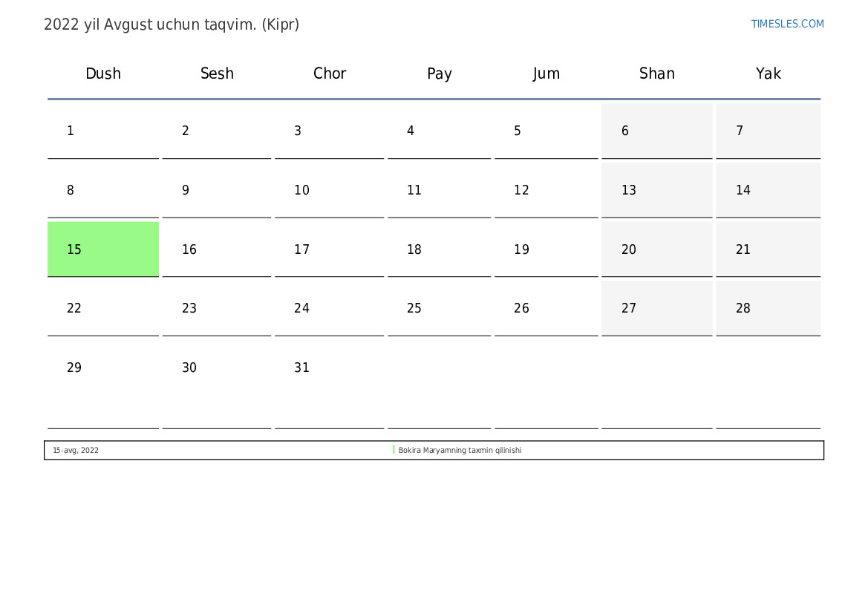Screen dimensions: 868x614
Task: Select the Sesh column header
Action: click(217, 74)
